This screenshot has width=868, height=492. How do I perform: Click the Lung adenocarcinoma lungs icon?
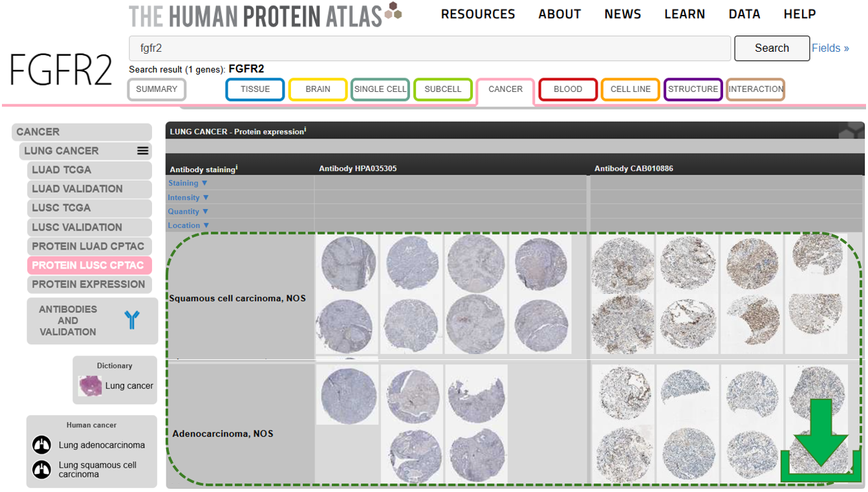(x=41, y=445)
